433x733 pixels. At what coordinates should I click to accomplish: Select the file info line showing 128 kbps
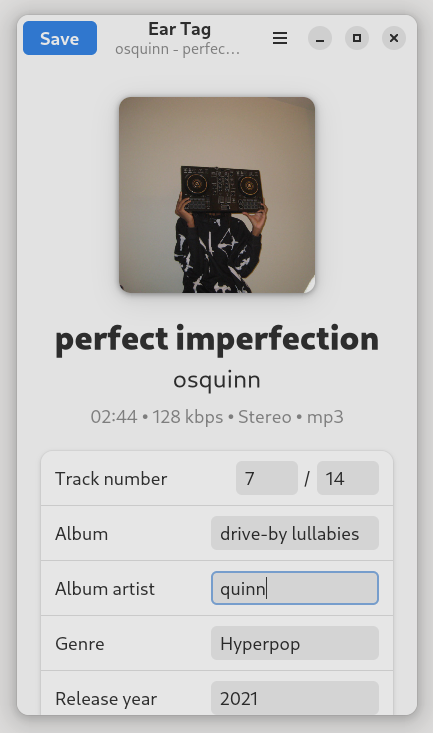click(217, 417)
